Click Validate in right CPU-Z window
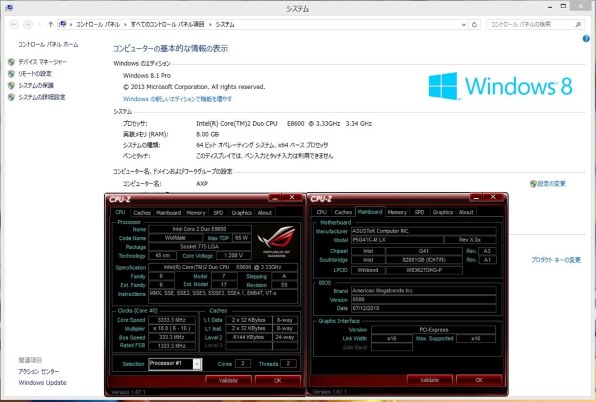596x402 pixels. 430,380
